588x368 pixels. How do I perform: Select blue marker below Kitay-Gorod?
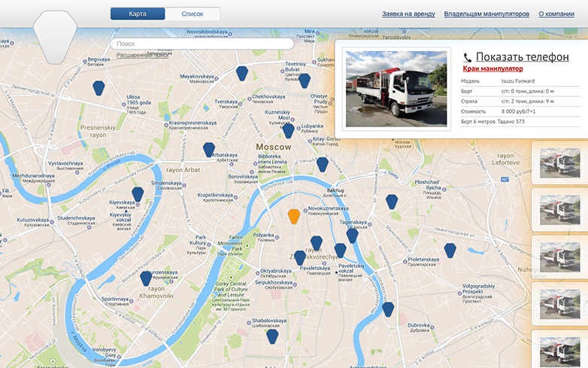point(322,164)
